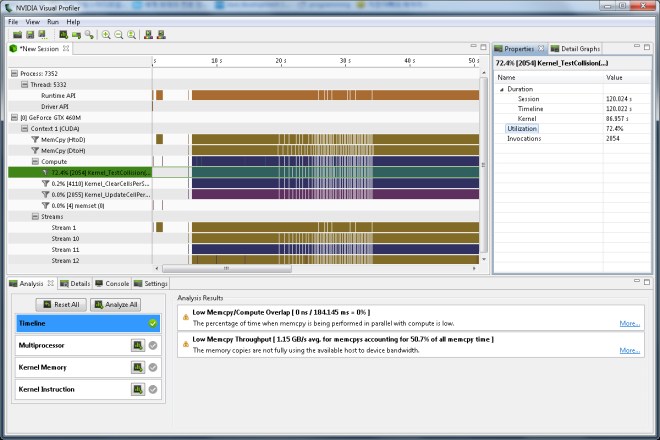
Task: Switch to the Details tab
Action: pos(75,284)
